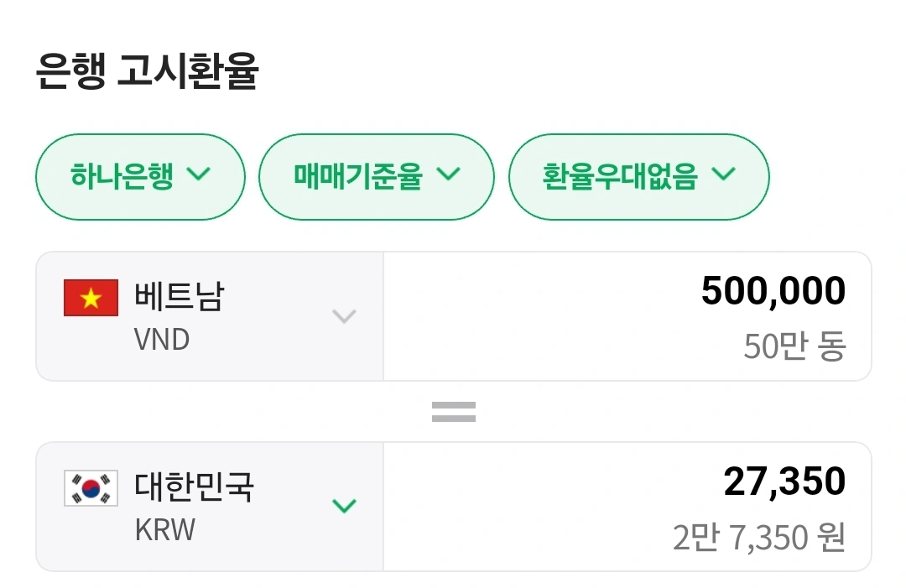Click the Vietnam flag icon

tap(91, 299)
